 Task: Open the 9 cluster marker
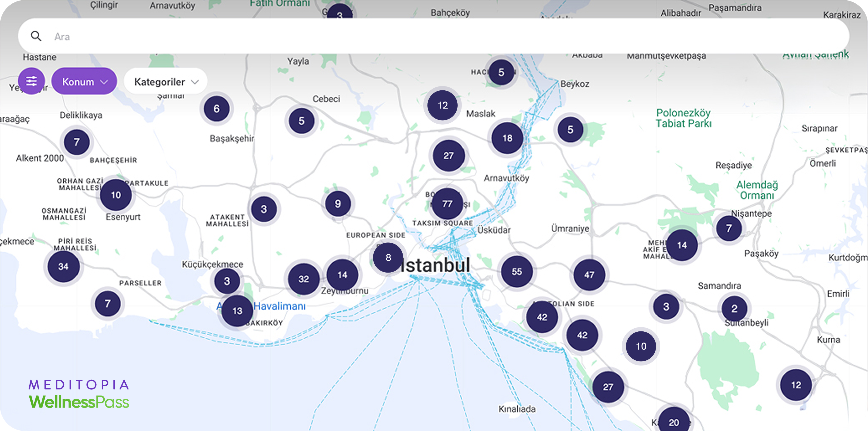coord(338,203)
